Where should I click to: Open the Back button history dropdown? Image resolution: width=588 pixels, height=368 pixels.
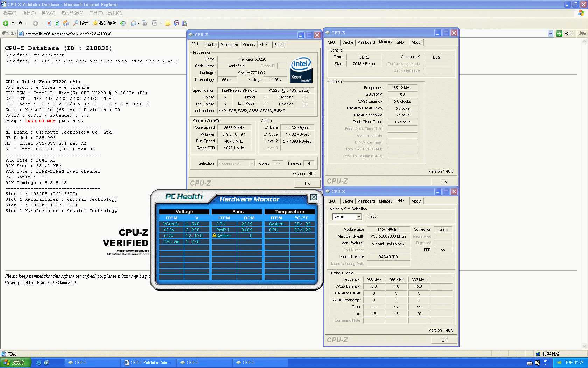click(x=27, y=23)
